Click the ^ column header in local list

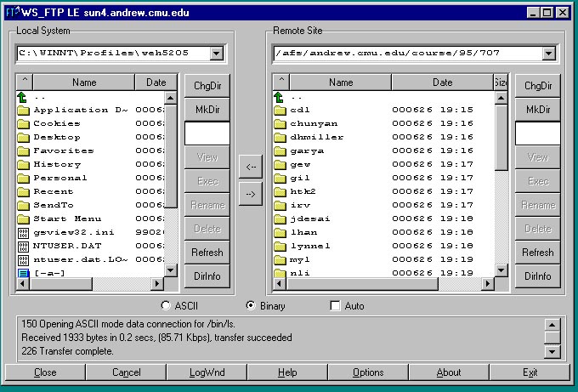[x=25, y=82]
